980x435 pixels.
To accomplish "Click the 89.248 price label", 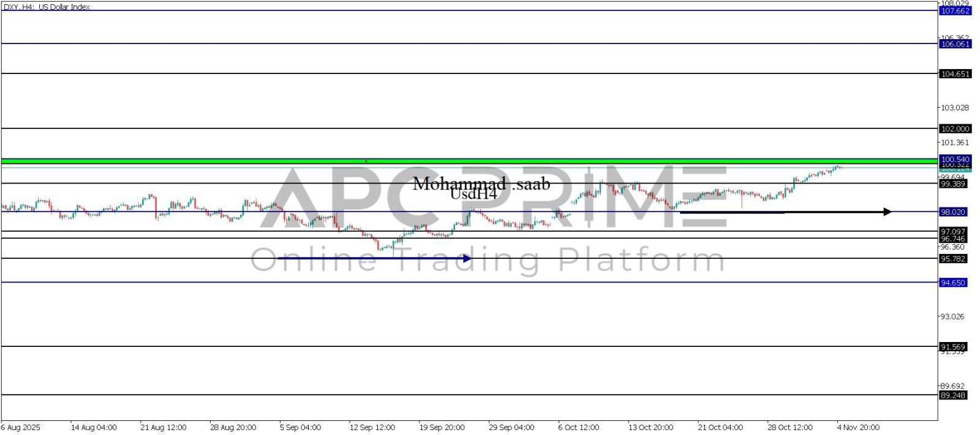I will point(953,395).
